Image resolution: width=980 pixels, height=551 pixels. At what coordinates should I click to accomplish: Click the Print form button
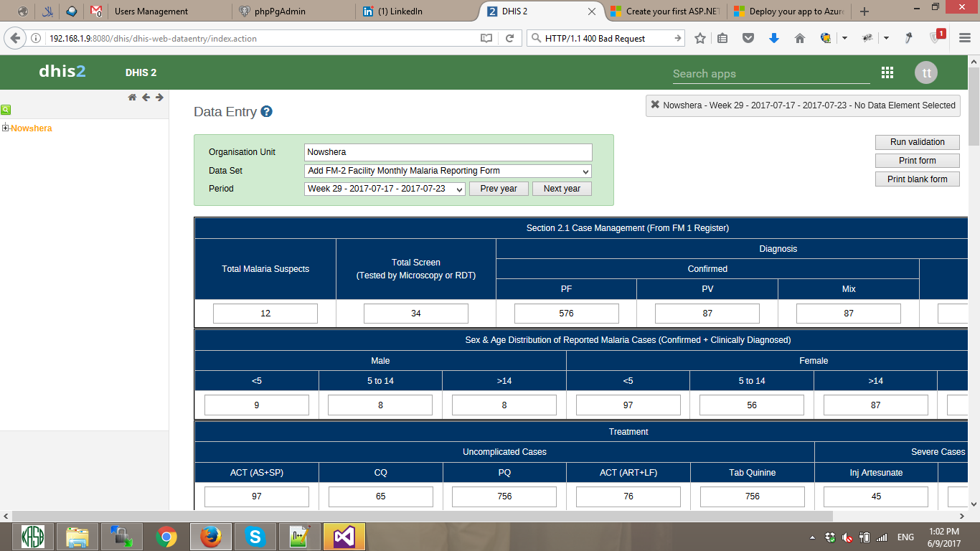[918, 161]
